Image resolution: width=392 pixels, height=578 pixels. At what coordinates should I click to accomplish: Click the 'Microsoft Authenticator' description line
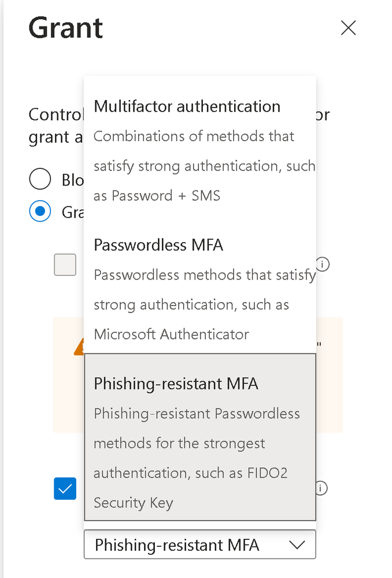(x=171, y=334)
